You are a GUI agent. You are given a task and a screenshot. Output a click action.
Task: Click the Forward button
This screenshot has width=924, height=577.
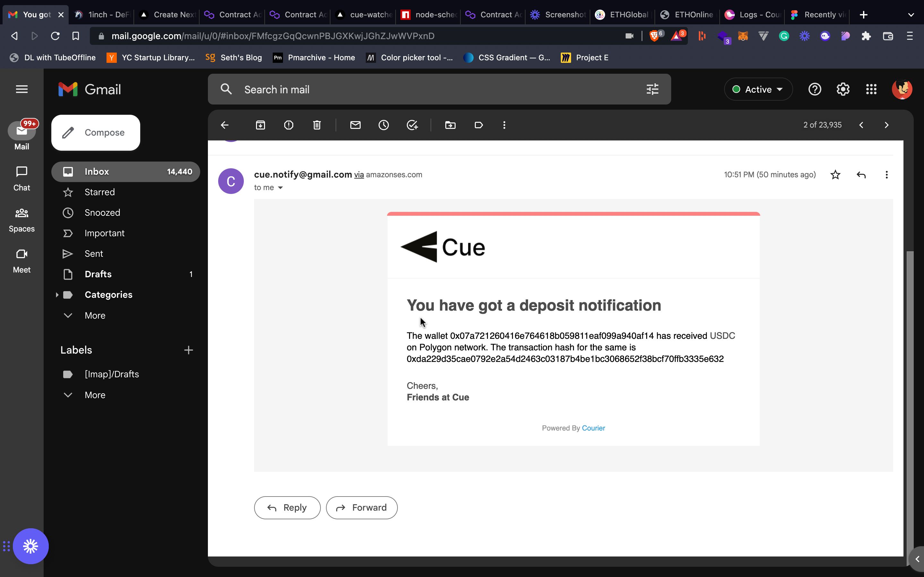point(361,507)
